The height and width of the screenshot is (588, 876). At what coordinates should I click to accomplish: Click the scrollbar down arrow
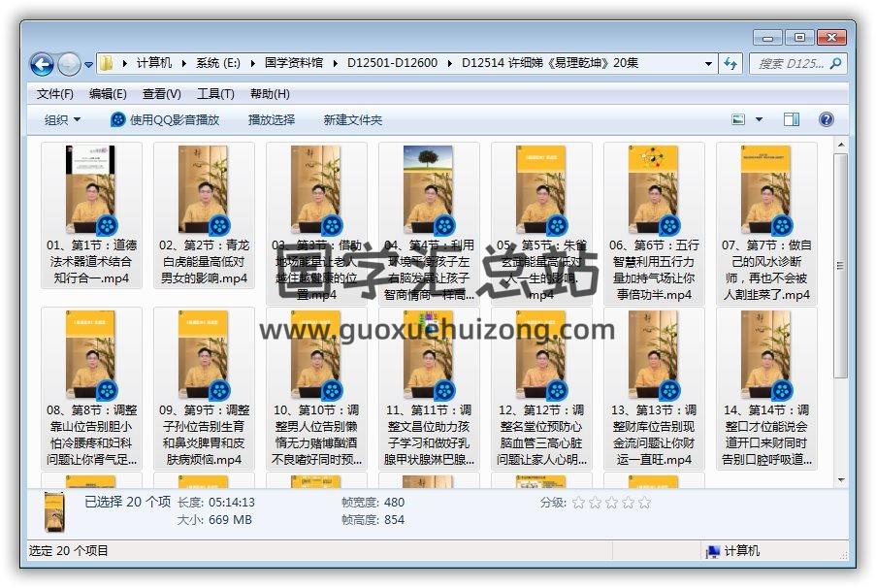point(840,480)
